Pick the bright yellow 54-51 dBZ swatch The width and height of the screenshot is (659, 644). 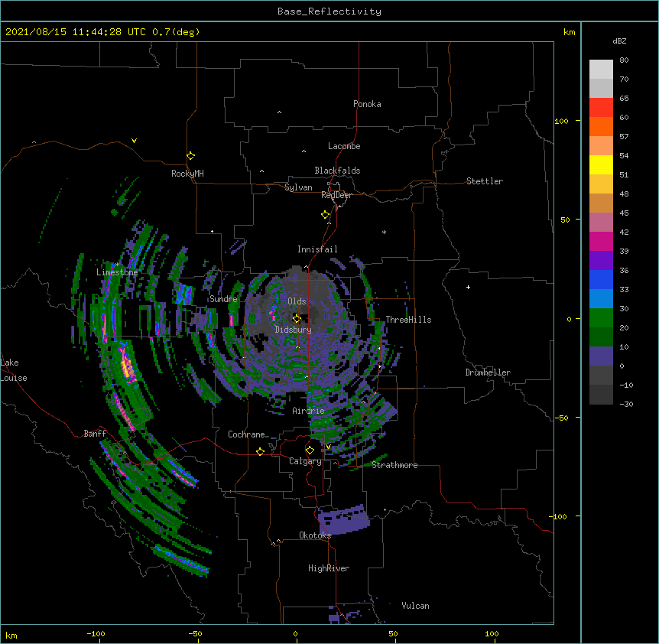tap(601, 164)
